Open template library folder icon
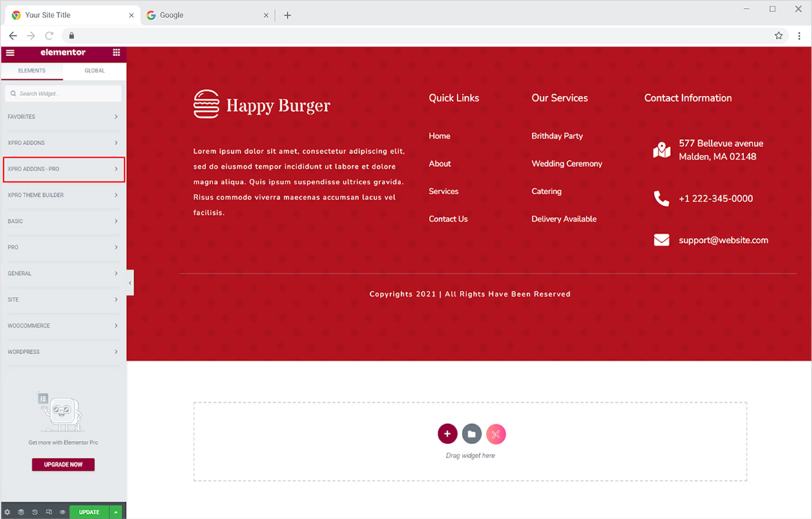The width and height of the screenshot is (812, 519). coord(472,434)
